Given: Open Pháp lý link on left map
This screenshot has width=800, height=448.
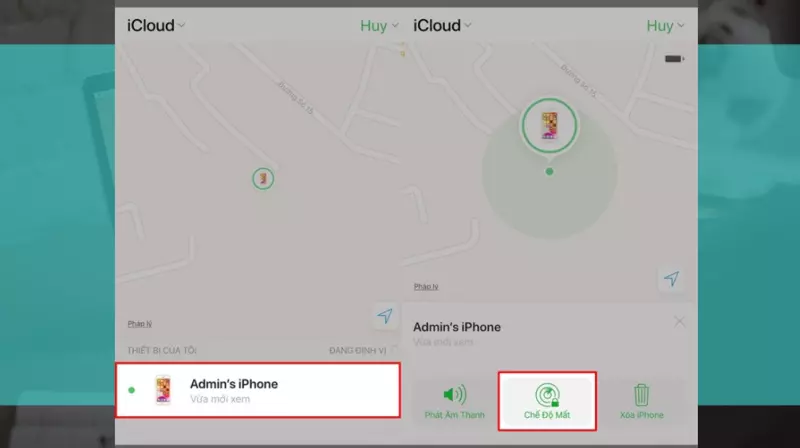Looking at the screenshot, I should point(140,324).
